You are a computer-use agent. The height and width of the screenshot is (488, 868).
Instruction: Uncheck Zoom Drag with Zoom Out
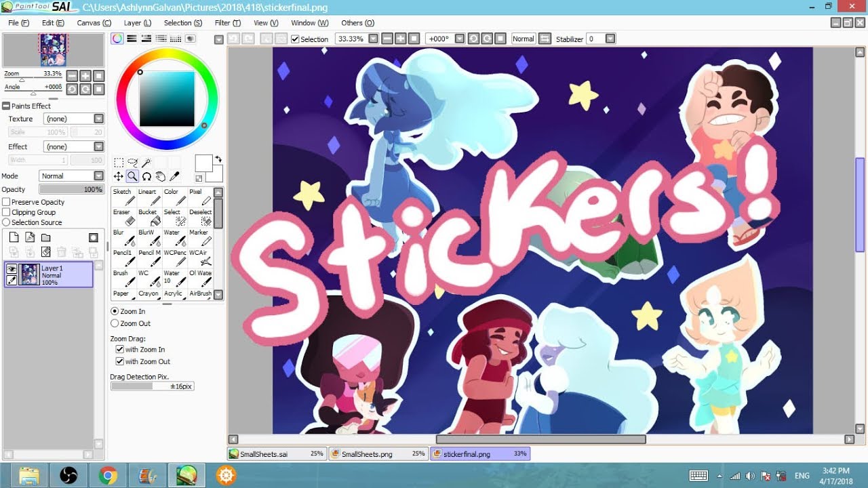coord(119,361)
